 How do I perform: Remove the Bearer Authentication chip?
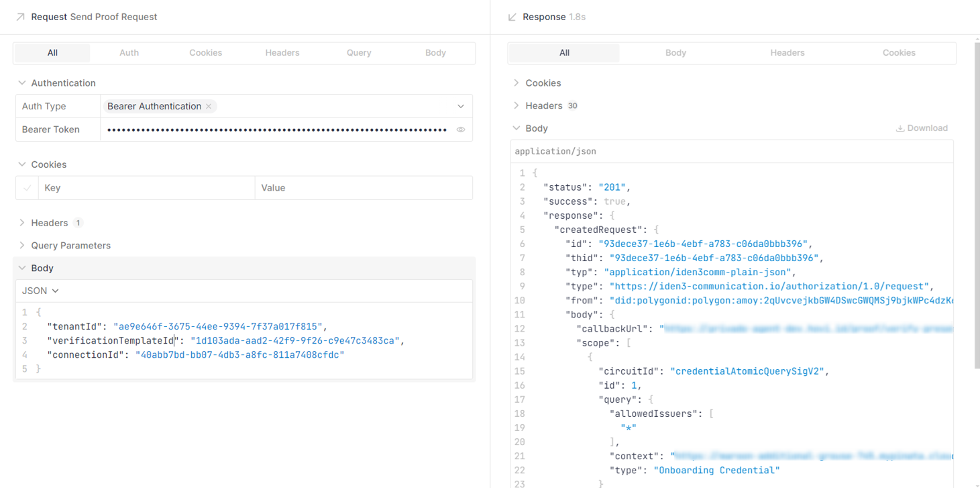tap(209, 106)
